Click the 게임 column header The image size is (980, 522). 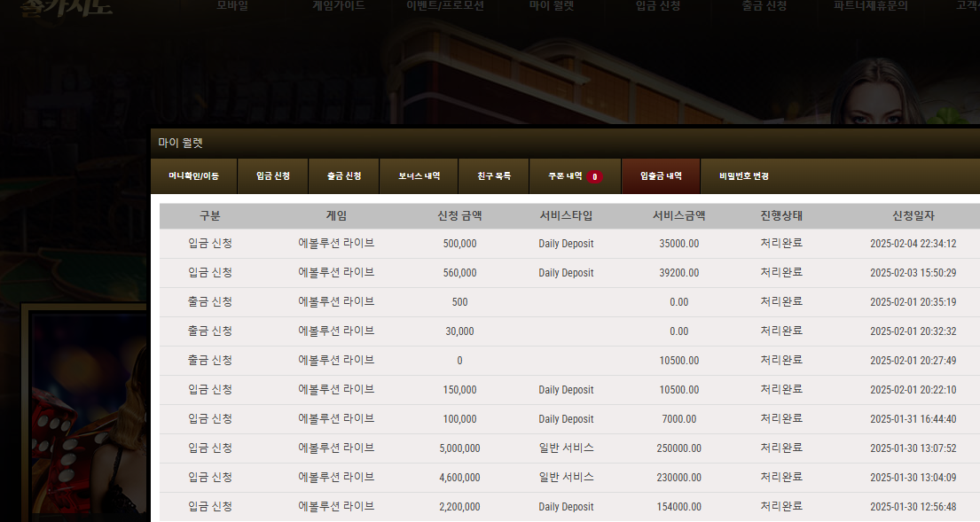[336, 215]
